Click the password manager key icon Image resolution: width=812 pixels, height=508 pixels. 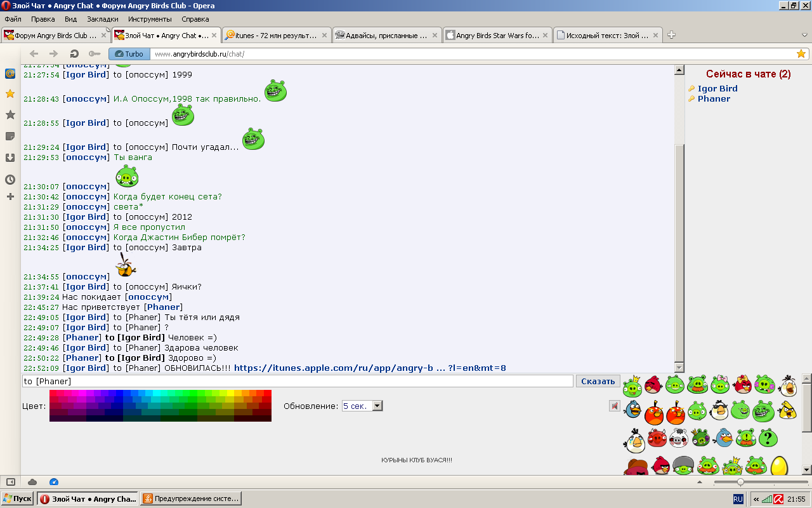point(95,54)
